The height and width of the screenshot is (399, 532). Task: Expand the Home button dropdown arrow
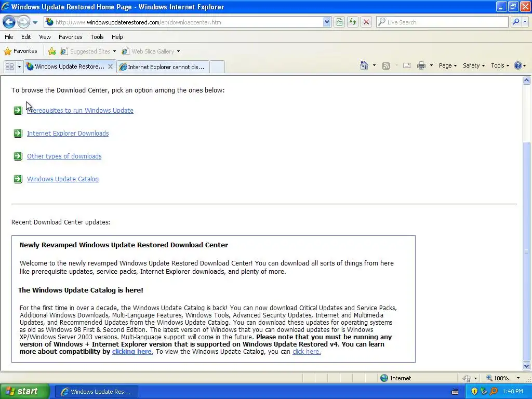coord(374,65)
